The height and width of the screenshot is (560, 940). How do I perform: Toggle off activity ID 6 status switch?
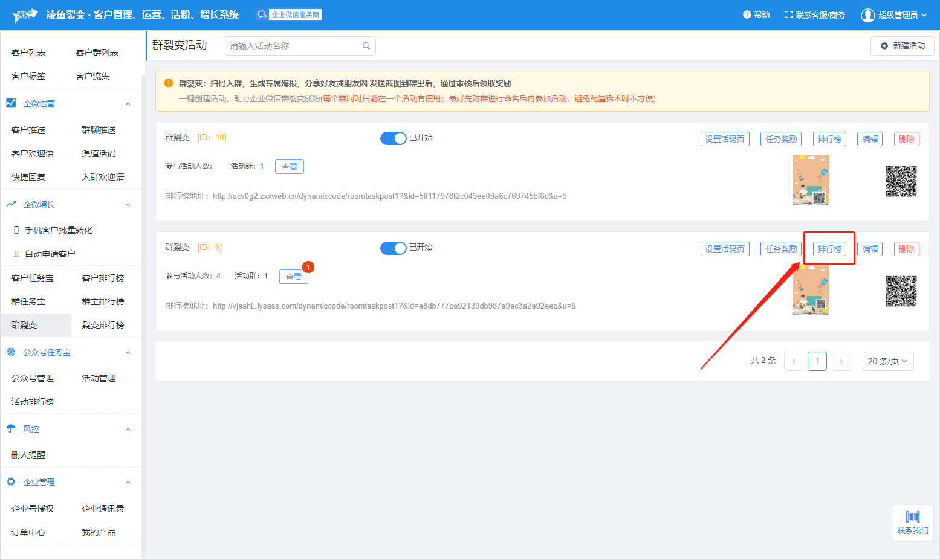pyautogui.click(x=393, y=248)
